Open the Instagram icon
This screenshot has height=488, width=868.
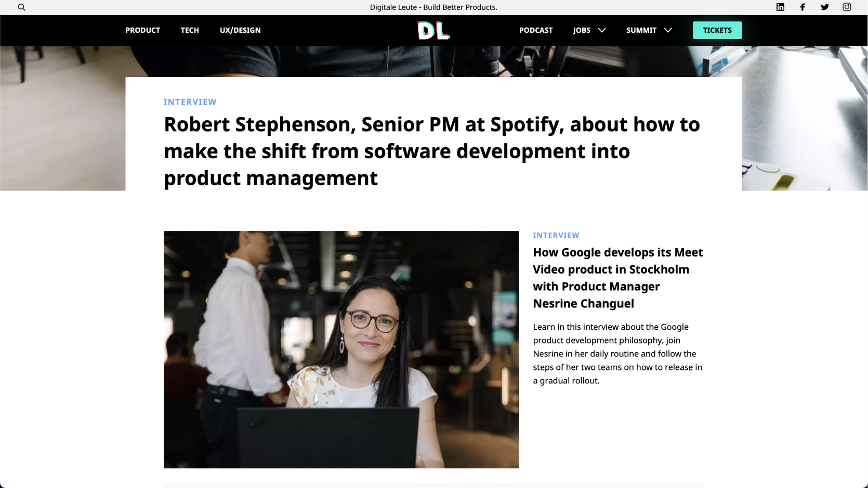[847, 7]
